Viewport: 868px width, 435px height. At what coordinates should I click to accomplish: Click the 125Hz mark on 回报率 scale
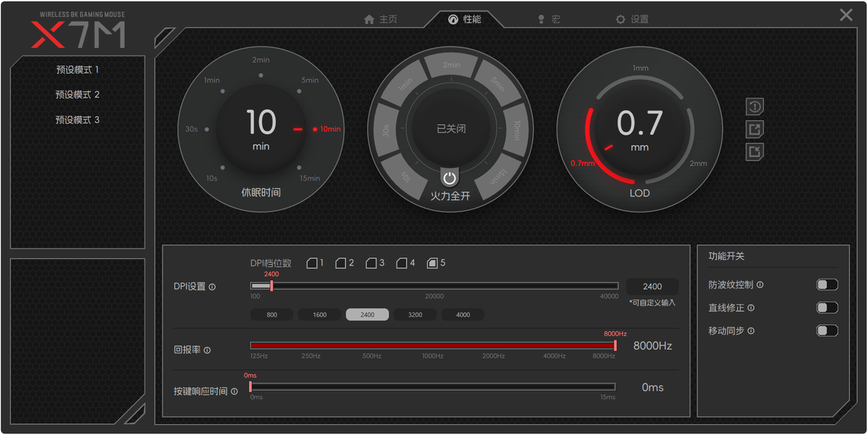point(259,356)
